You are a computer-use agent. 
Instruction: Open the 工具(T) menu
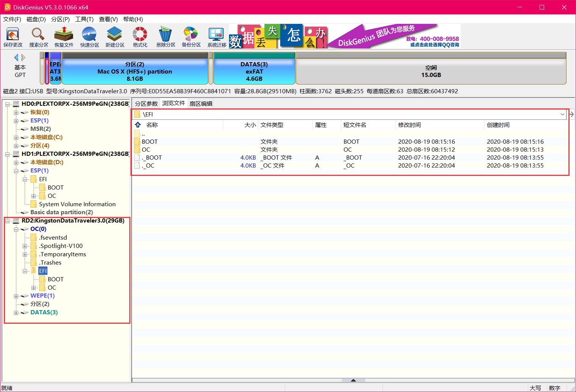pyautogui.click(x=84, y=19)
